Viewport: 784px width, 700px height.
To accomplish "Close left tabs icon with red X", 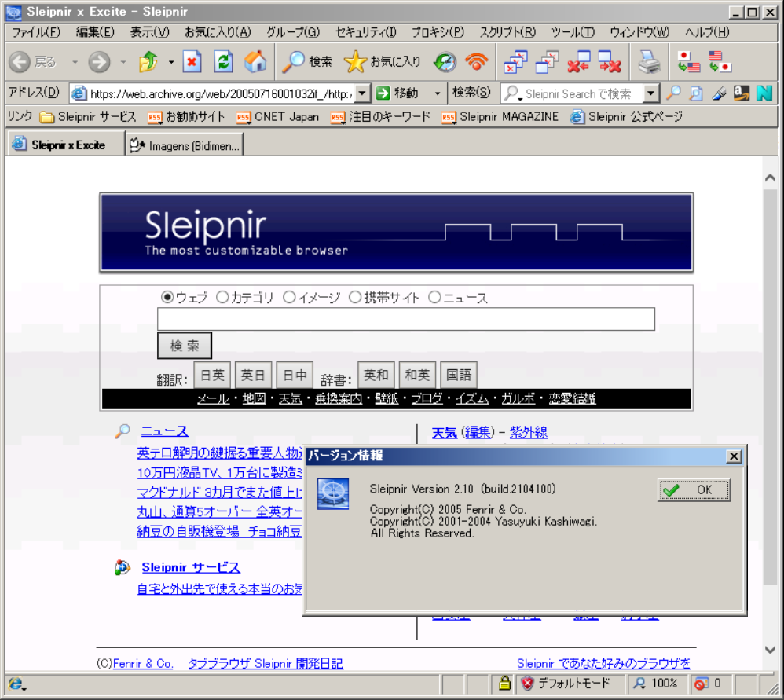I will (x=578, y=62).
